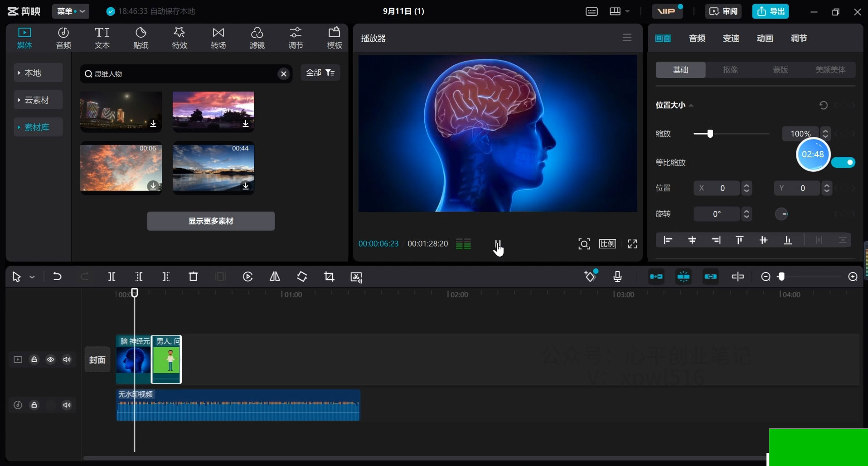Click the 显示更多素材 button

click(x=211, y=221)
